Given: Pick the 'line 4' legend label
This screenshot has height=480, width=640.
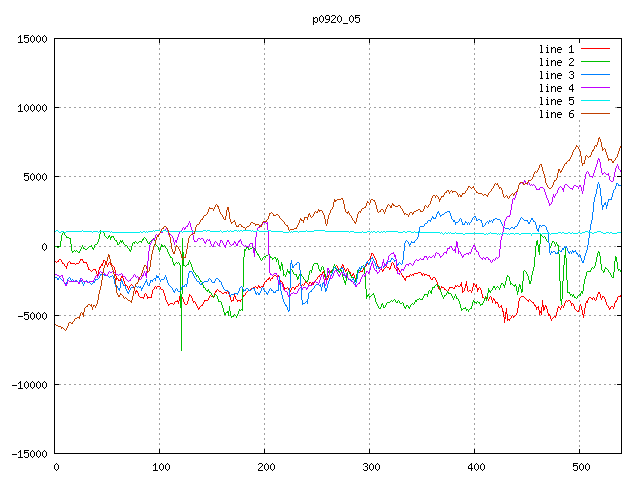Looking at the screenshot, I should (x=557, y=88).
